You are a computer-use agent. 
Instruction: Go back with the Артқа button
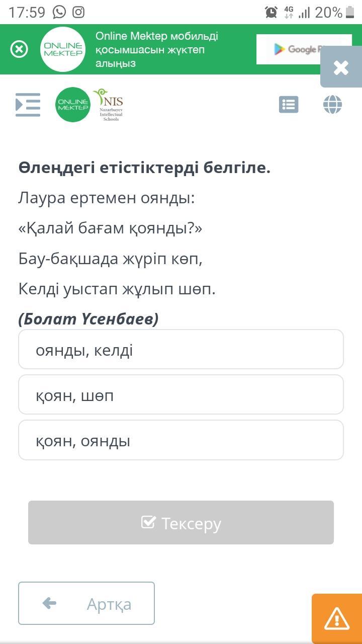pyautogui.click(x=86, y=603)
